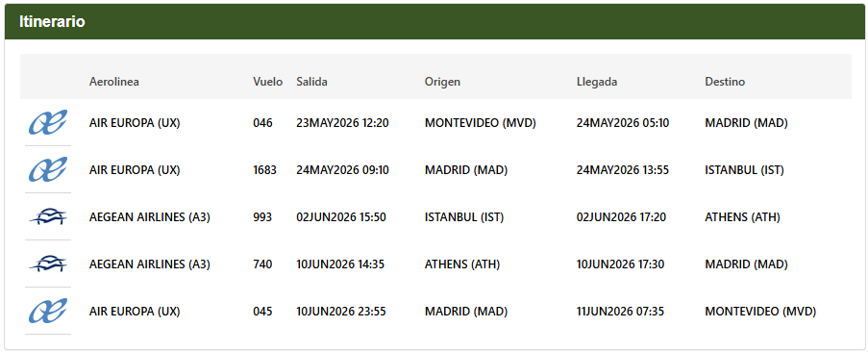Click the Air Europa logo for flight 1683

48,169
